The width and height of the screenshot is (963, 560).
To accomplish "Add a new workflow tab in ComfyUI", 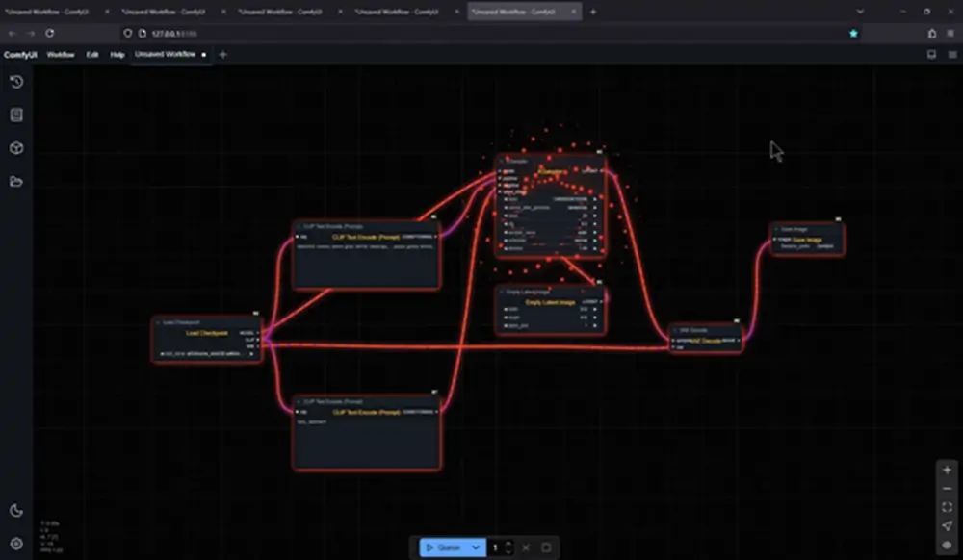I will click(223, 55).
